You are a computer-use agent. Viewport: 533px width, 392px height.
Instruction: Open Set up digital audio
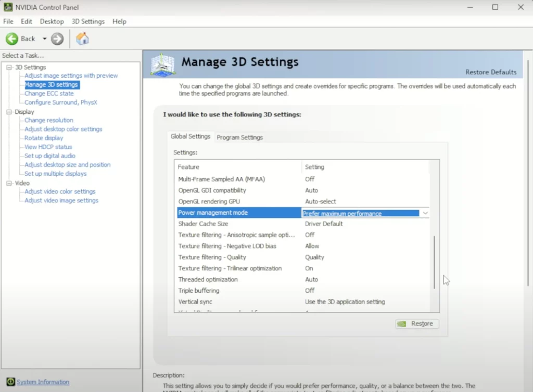click(50, 156)
